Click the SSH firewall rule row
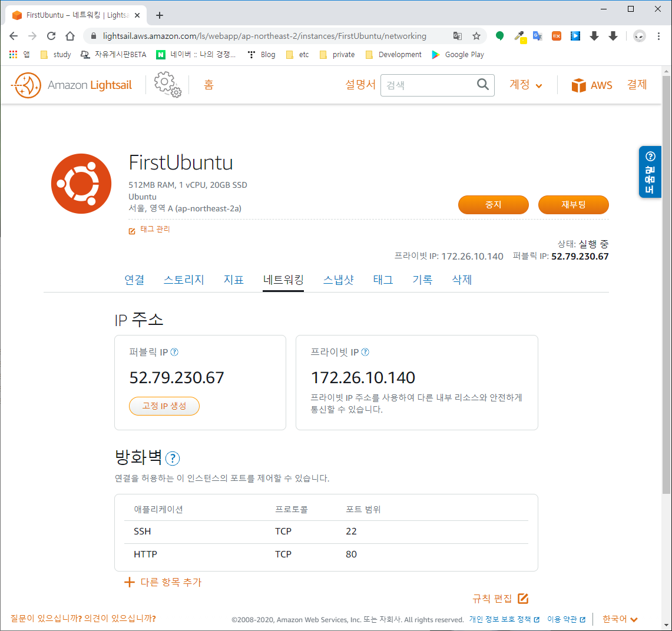The image size is (672, 631). click(x=326, y=532)
